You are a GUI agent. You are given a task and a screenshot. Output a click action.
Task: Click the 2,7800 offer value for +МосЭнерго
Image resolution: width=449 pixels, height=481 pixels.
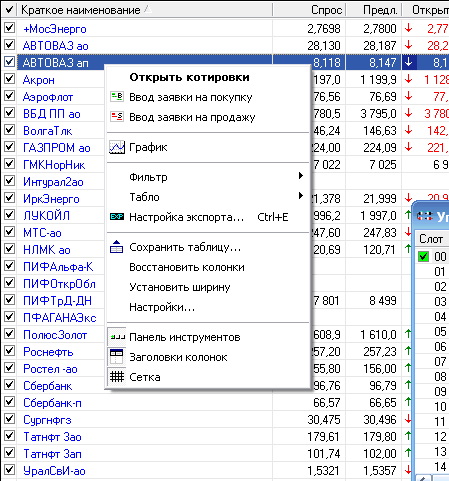[x=380, y=29]
